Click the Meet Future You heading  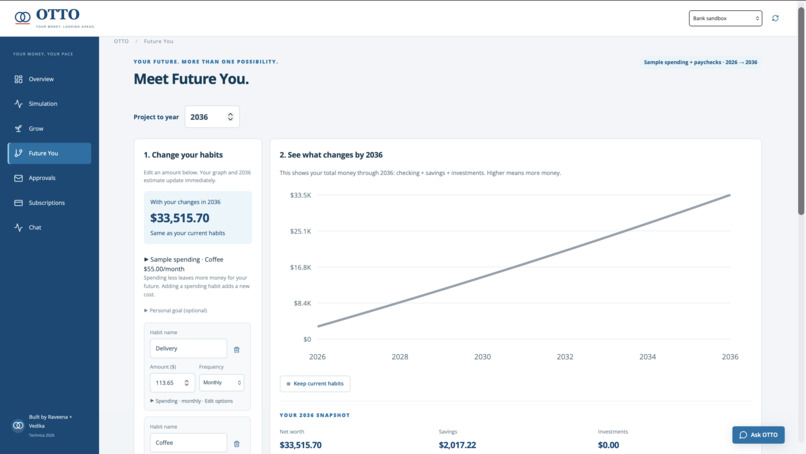[x=191, y=79]
